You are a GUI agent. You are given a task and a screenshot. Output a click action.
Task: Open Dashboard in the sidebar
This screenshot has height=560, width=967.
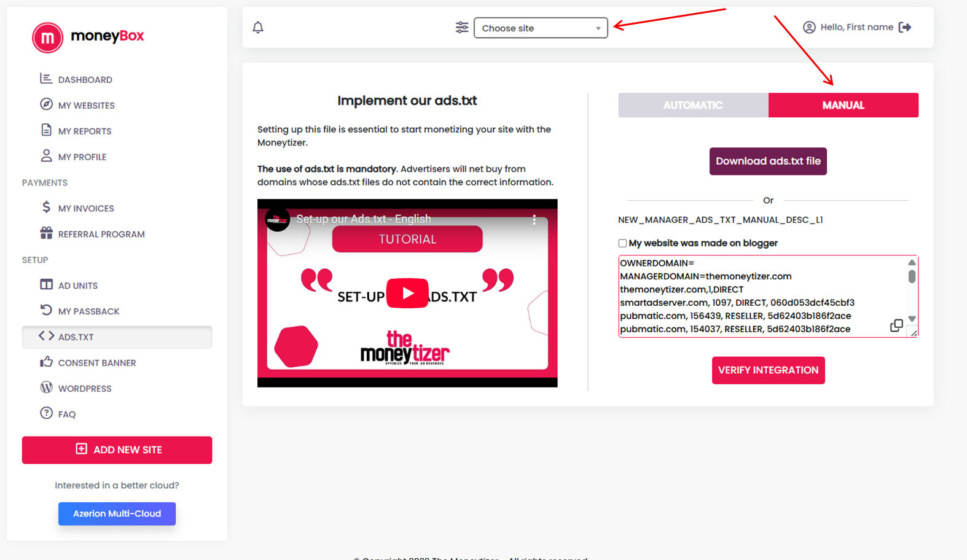point(85,80)
